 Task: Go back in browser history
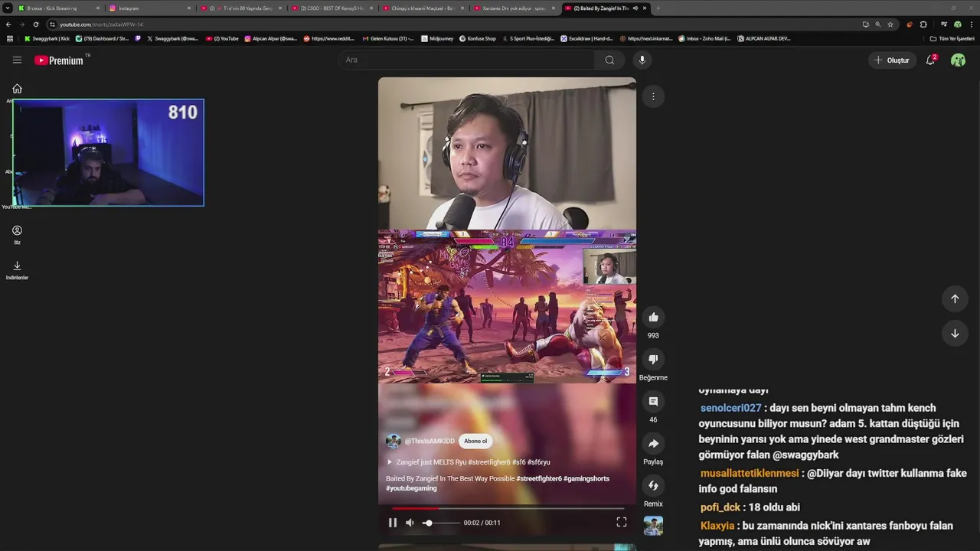tap(8, 24)
